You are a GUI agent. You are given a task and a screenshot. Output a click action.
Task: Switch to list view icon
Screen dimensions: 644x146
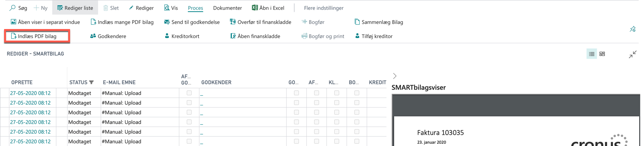(591, 54)
